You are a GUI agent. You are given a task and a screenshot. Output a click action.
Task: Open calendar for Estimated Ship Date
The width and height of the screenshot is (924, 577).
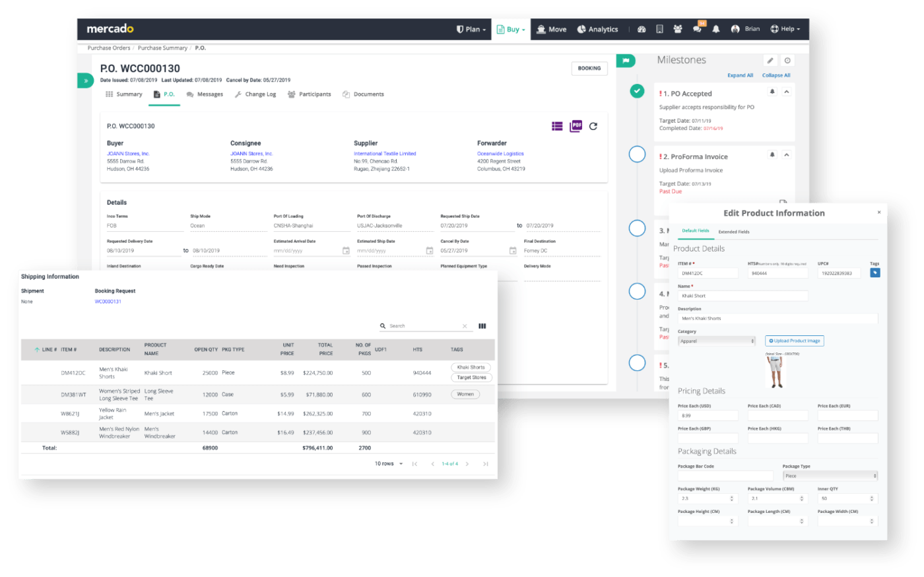[430, 251]
